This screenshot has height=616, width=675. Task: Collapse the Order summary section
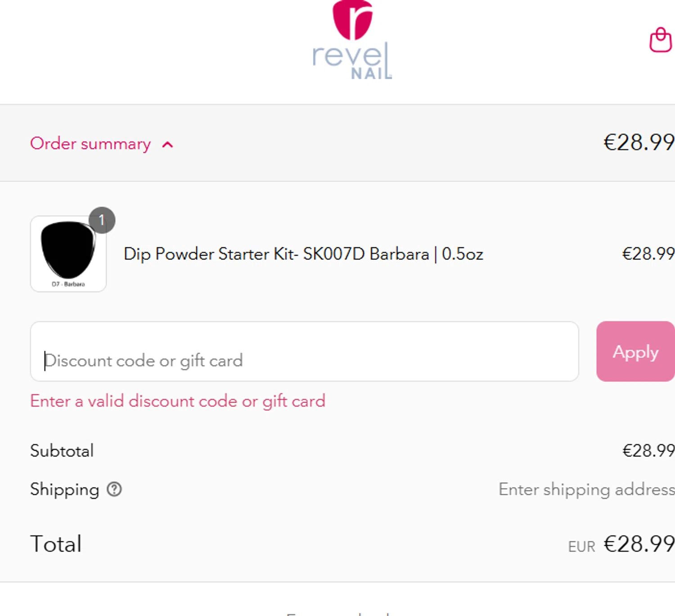tap(90, 144)
